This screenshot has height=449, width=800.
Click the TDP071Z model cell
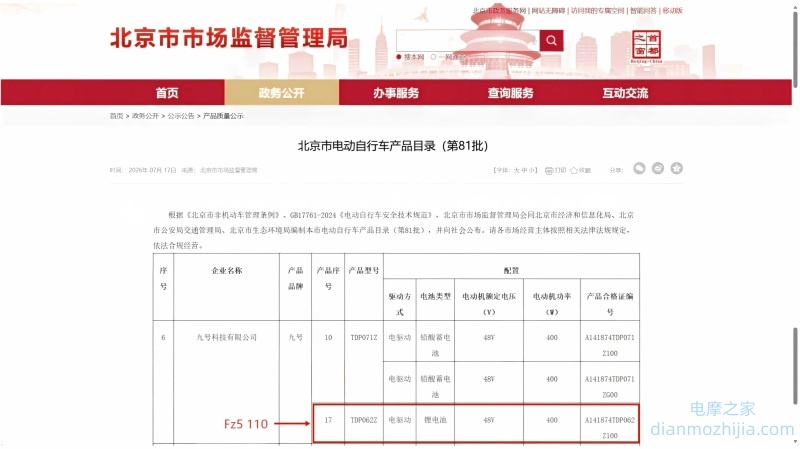(364, 337)
